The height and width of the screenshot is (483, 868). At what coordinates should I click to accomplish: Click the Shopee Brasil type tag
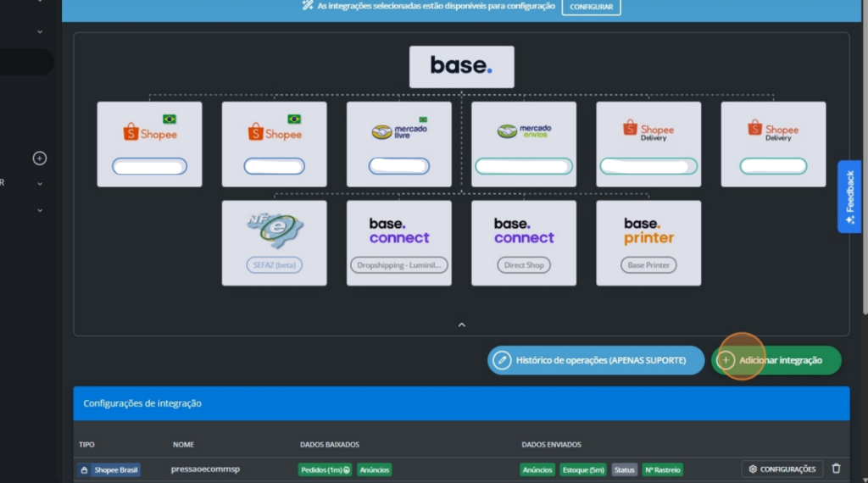(x=109, y=469)
